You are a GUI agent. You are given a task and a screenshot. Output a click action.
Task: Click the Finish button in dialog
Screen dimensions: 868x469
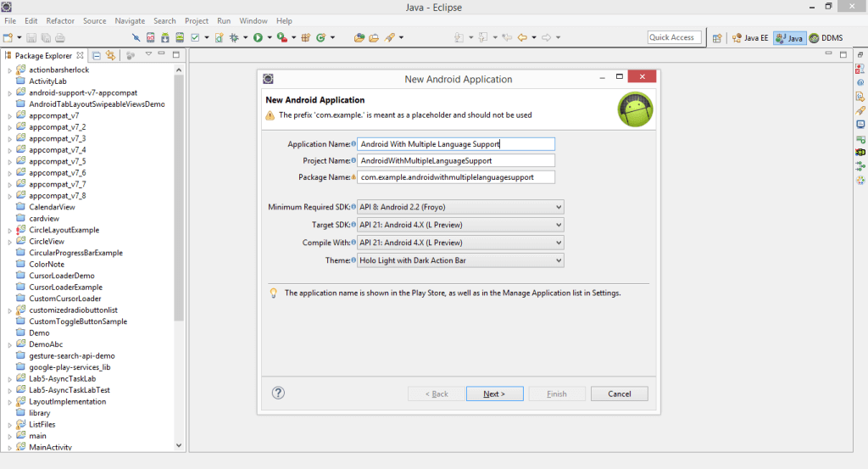556,394
